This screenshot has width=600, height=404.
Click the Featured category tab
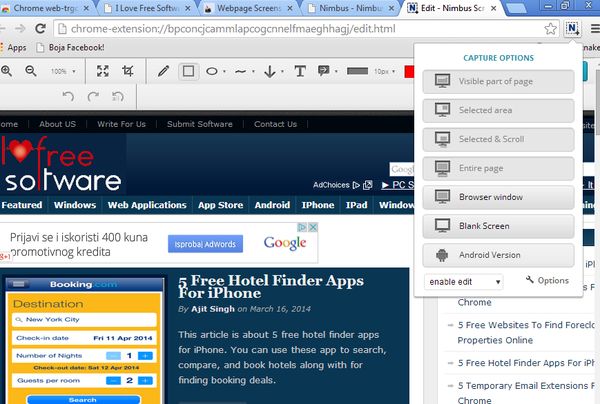(x=22, y=205)
